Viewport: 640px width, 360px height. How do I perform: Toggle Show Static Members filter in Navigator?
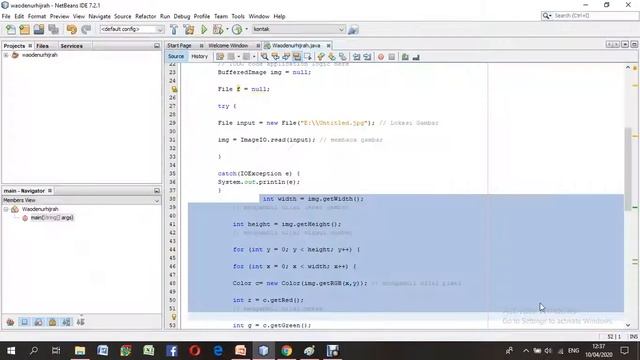(38, 322)
